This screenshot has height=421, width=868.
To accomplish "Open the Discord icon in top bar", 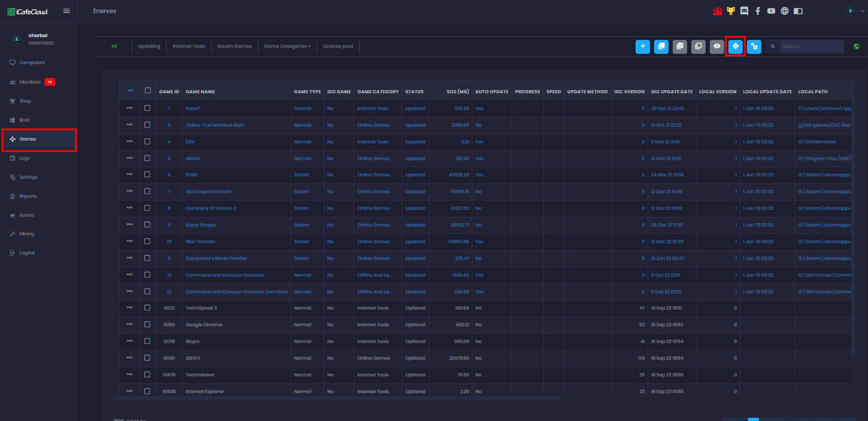I will (x=744, y=11).
